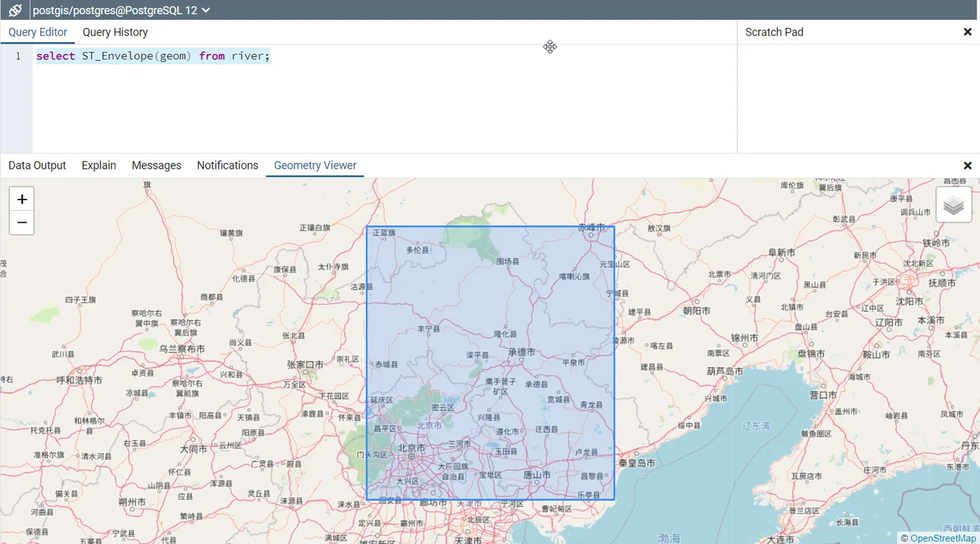The image size is (980, 544).
Task: Click the database connection status icon
Action: click(x=15, y=10)
